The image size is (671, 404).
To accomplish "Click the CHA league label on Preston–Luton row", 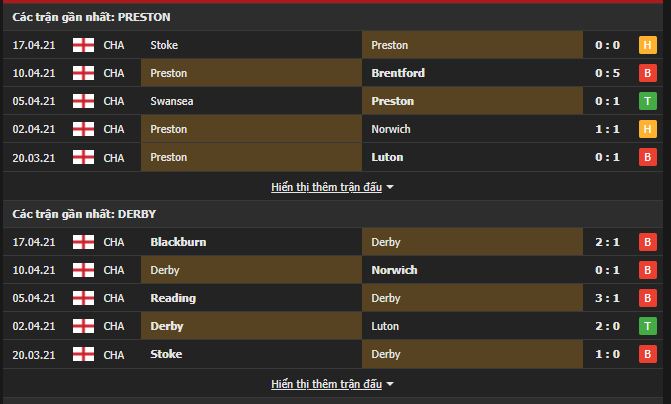I will click(x=114, y=157).
